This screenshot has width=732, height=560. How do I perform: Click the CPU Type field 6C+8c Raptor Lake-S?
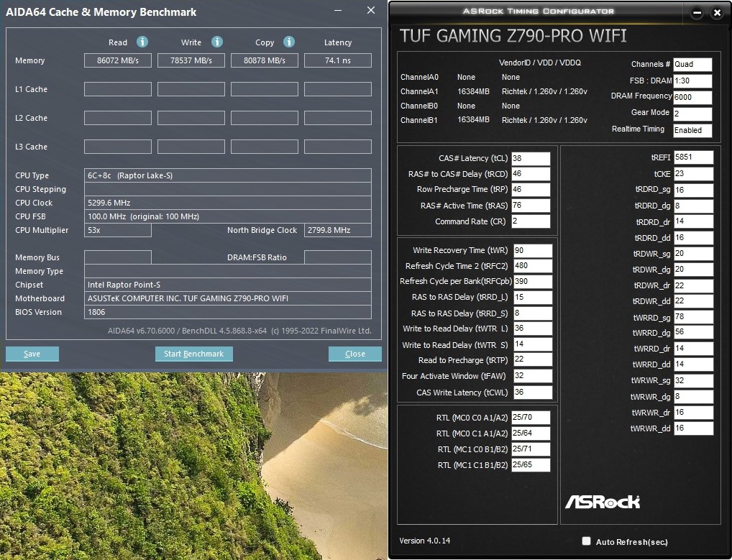point(228,175)
